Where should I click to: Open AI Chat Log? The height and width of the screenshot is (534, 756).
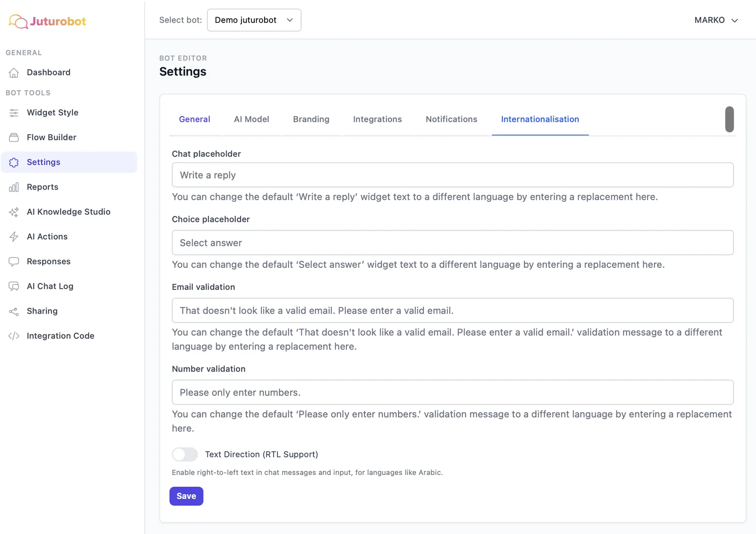[x=69, y=286]
